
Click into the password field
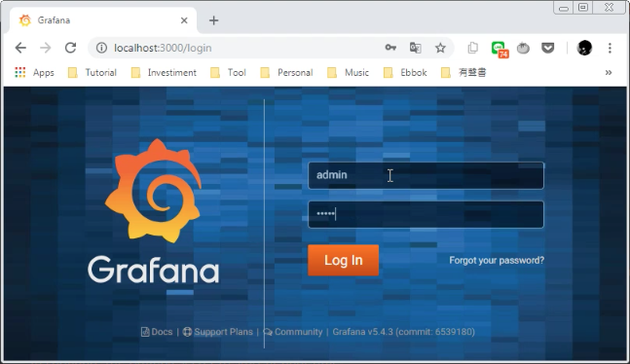426,214
